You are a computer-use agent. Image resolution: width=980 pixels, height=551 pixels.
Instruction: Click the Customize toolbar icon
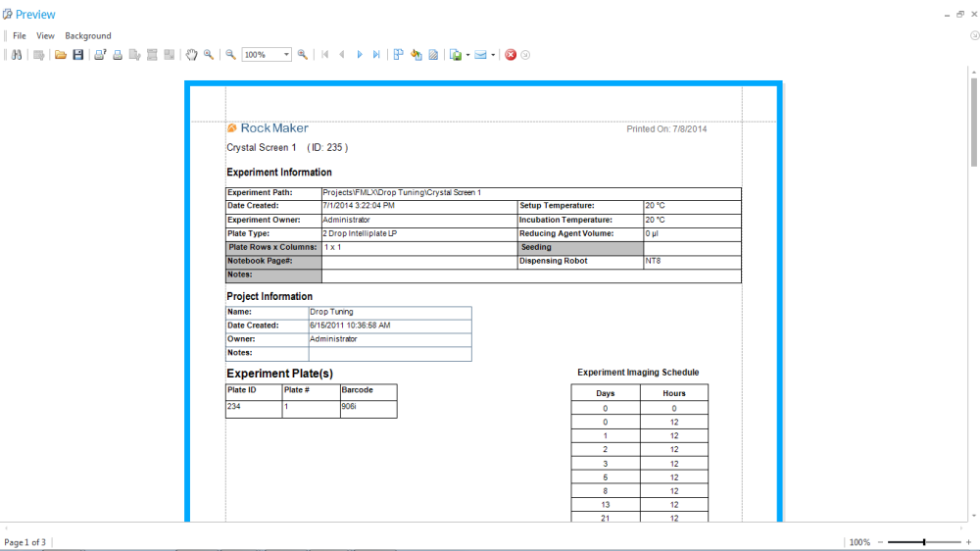[x=39, y=55]
